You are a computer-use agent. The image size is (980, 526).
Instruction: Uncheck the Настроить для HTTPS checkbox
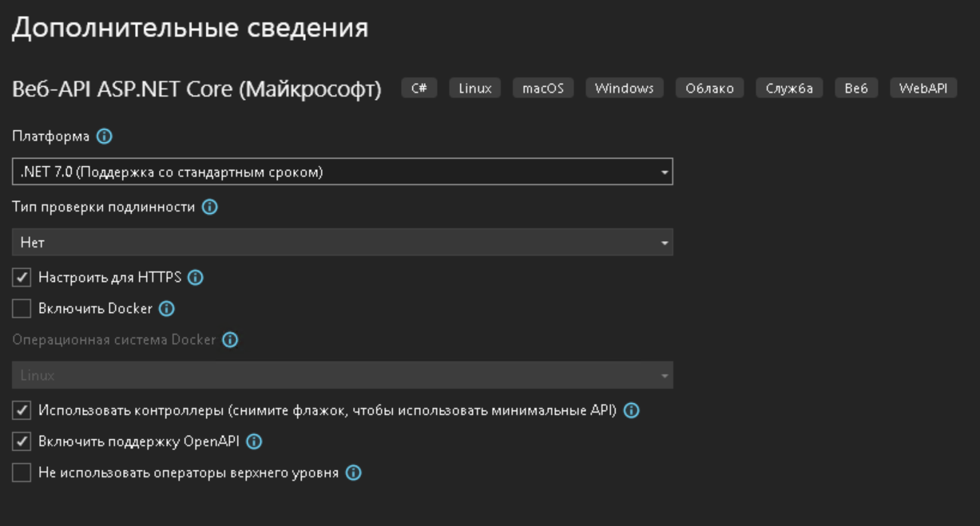coord(22,278)
